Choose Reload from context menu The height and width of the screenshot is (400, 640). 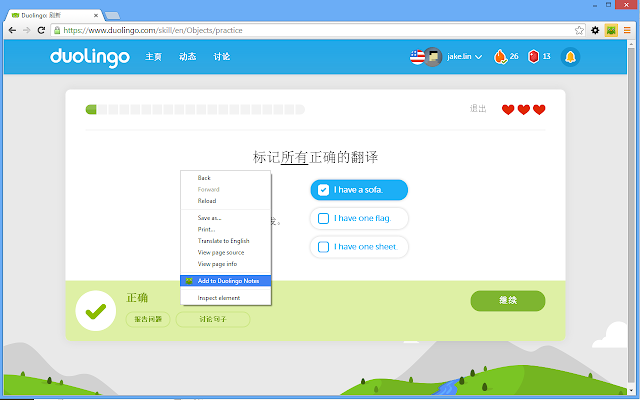pyautogui.click(x=225, y=201)
